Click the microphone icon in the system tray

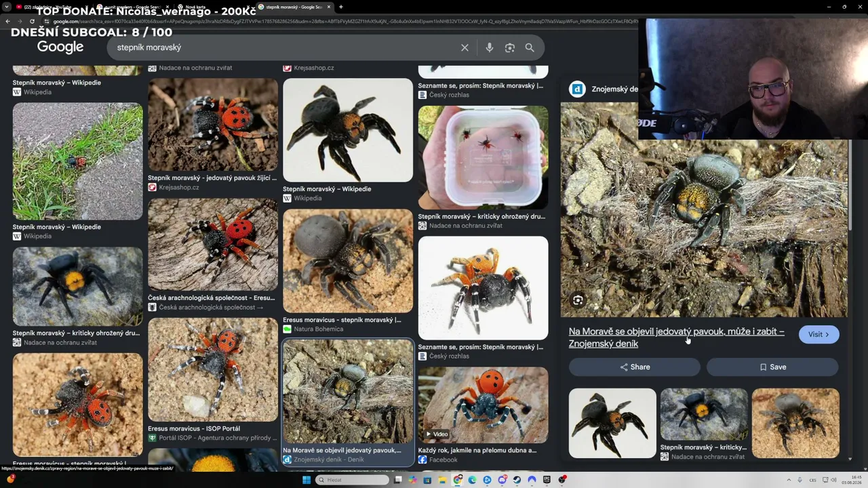pos(800,480)
